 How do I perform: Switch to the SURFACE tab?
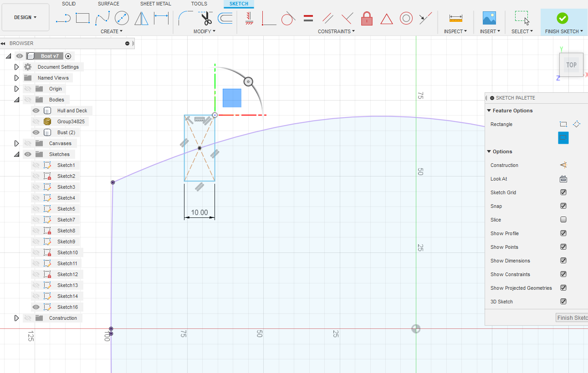[x=108, y=4]
